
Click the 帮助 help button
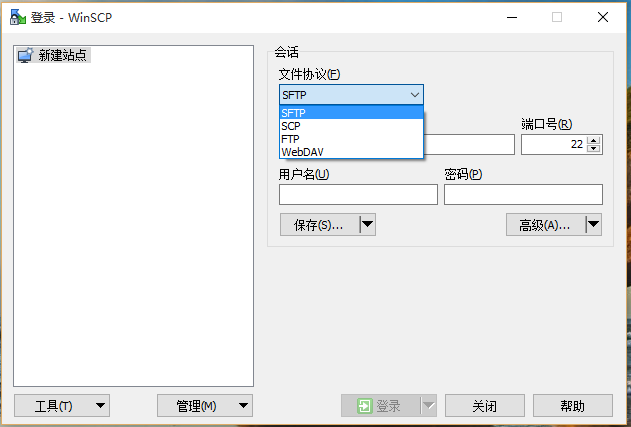(x=573, y=406)
